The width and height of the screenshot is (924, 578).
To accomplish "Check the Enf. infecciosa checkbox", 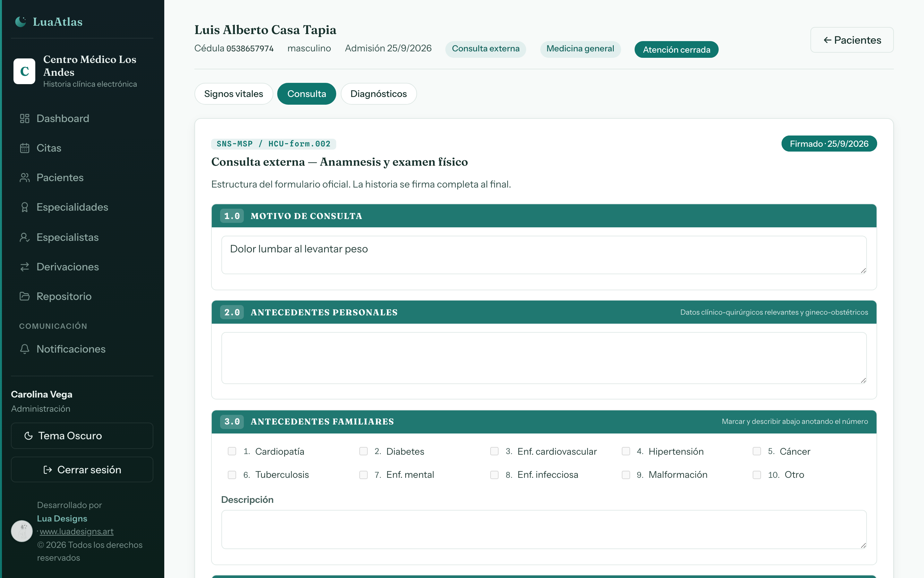I will tap(494, 475).
